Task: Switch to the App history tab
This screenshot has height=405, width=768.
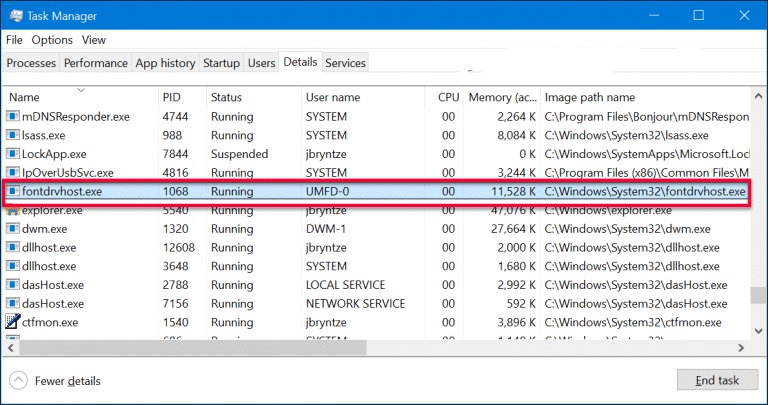Action: coord(165,63)
